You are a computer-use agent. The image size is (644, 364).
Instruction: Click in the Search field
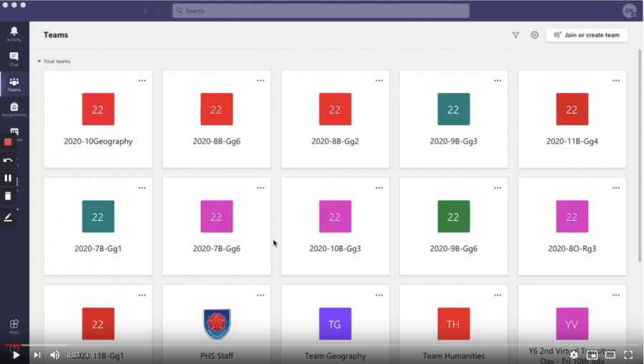321,11
